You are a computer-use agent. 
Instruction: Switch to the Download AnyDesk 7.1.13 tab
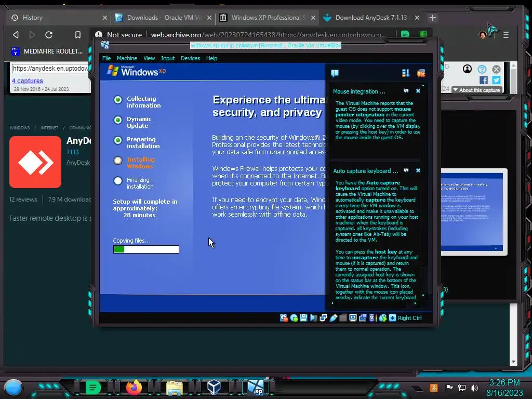click(372, 18)
